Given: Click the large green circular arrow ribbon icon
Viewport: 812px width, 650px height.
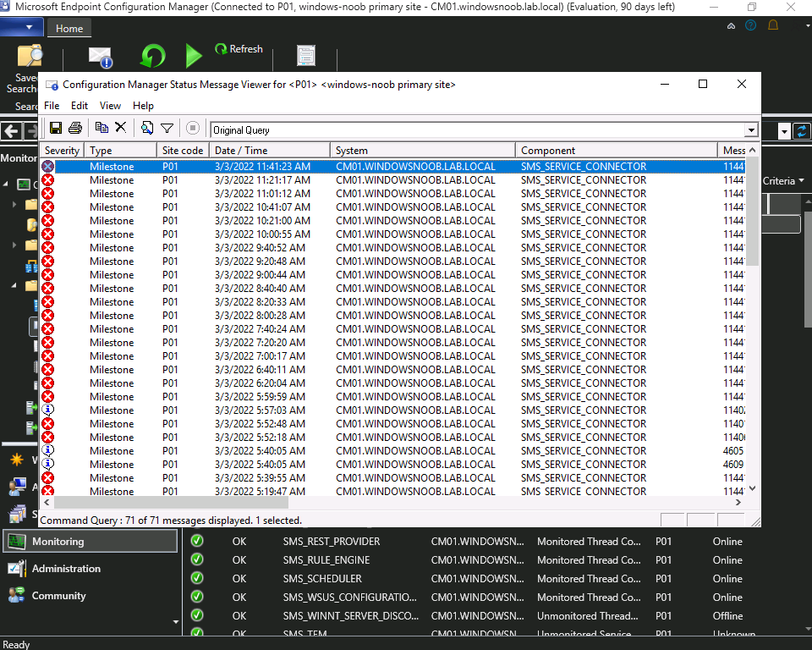Looking at the screenshot, I should click(153, 56).
